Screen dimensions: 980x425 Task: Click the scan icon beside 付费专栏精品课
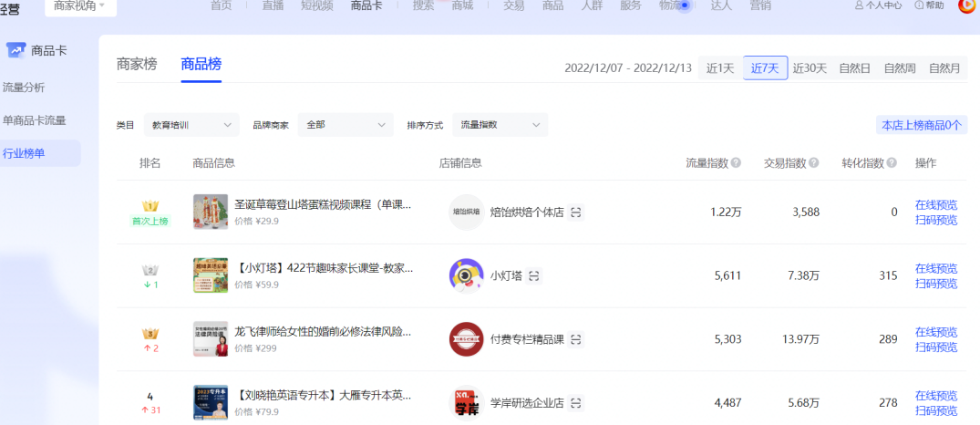click(576, 339)
